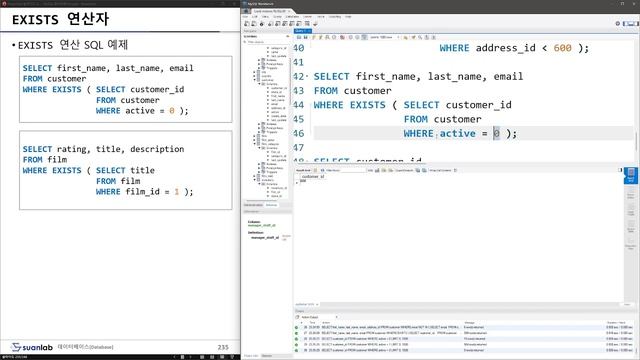The width and height of the screenshot is (640, 360).
Task: Open the Action Output dropdown
Action: [x=319, y=317]
